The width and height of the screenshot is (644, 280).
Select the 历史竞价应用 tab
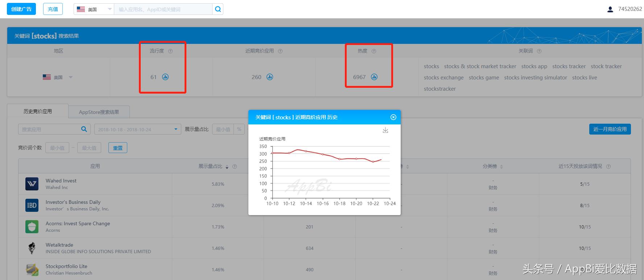click(x=38, y=111)
